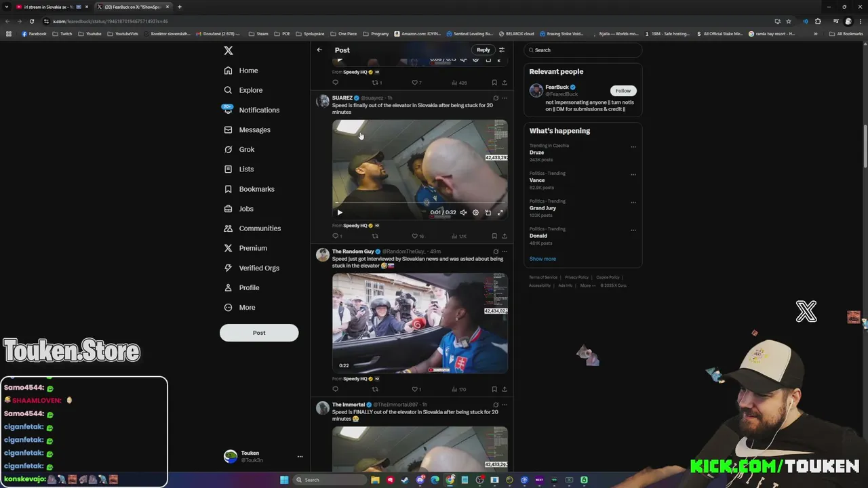Open FearBuck profile name

pos(557,87)
